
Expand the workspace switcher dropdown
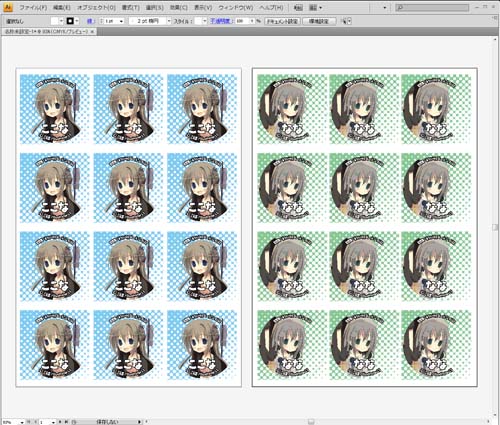(x=385, y=7)
